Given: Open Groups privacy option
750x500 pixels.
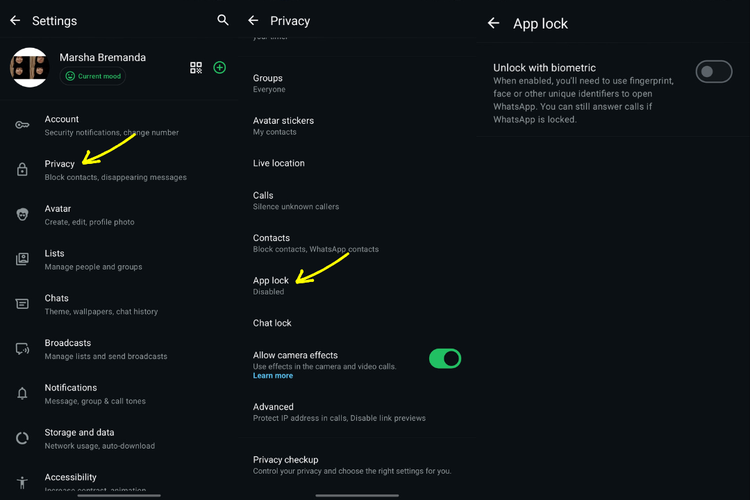Looking at the screenshot, I should (x=357, y=83).
